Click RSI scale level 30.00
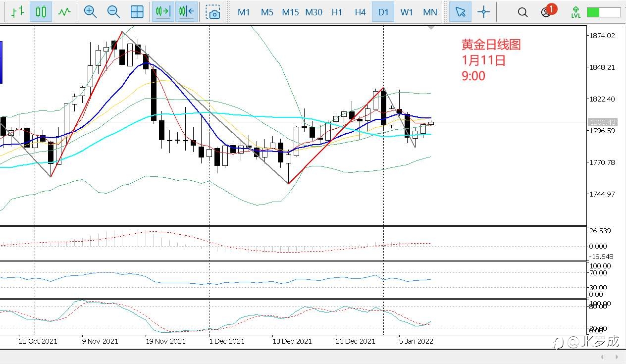626x364 pixels. 598,288
